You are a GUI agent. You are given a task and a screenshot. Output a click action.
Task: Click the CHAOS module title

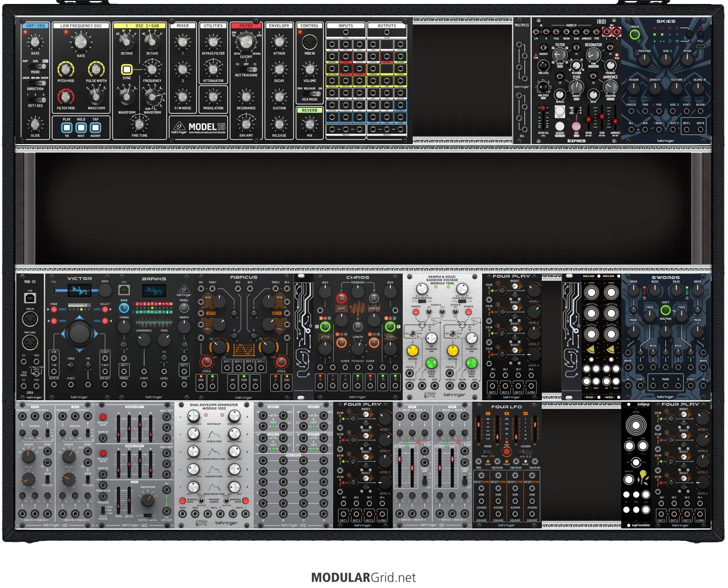point(358,278)
